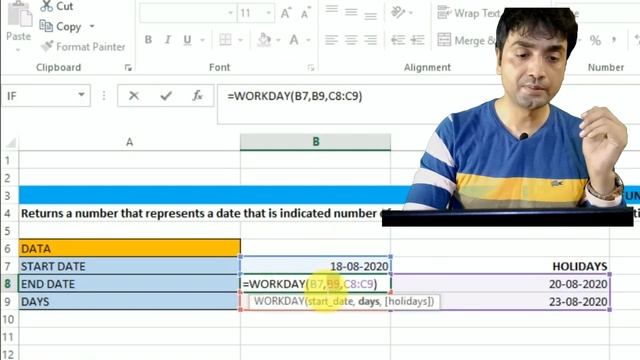Image resolution: width=640 pixels, height=360 pixels.
Task: Click holiday date 23-08-2020
Action: click(x=500, y=302)
